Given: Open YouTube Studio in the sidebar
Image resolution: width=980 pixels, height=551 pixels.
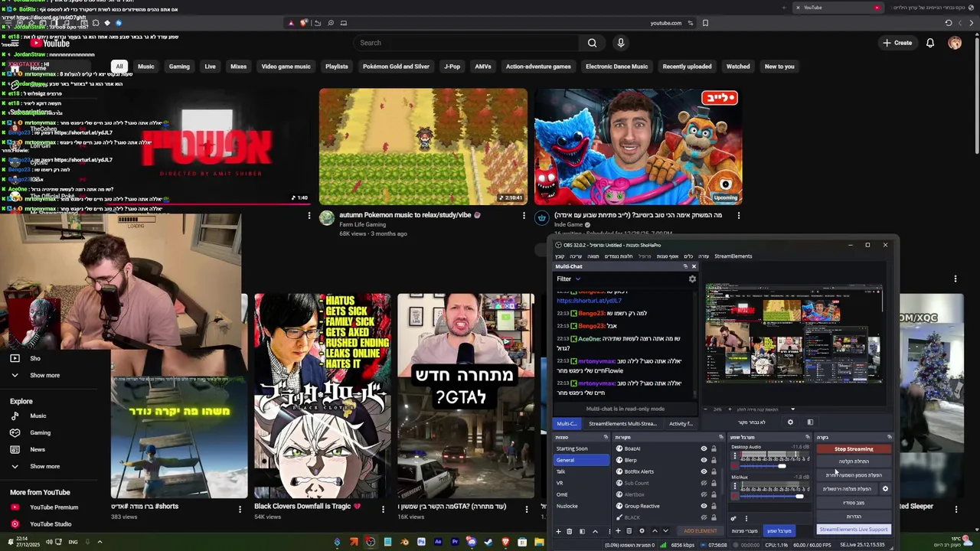Looking at the screenshot, I should pos(51,524).
